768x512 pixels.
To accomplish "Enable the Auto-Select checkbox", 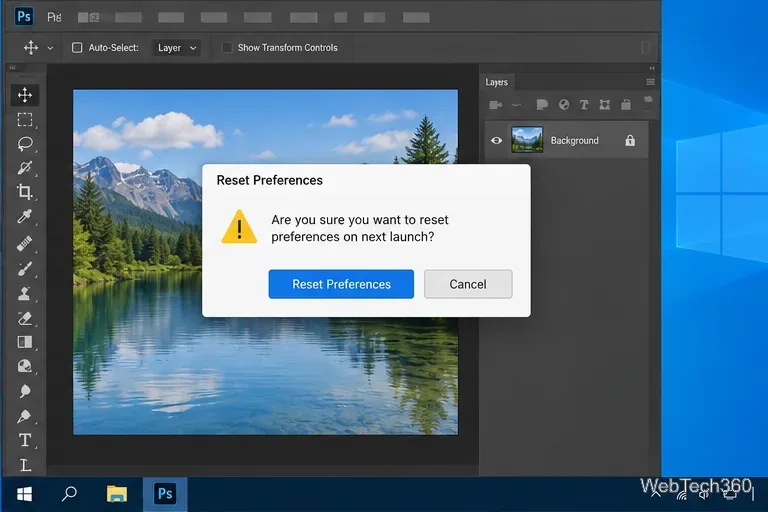I will coord(77,48).
